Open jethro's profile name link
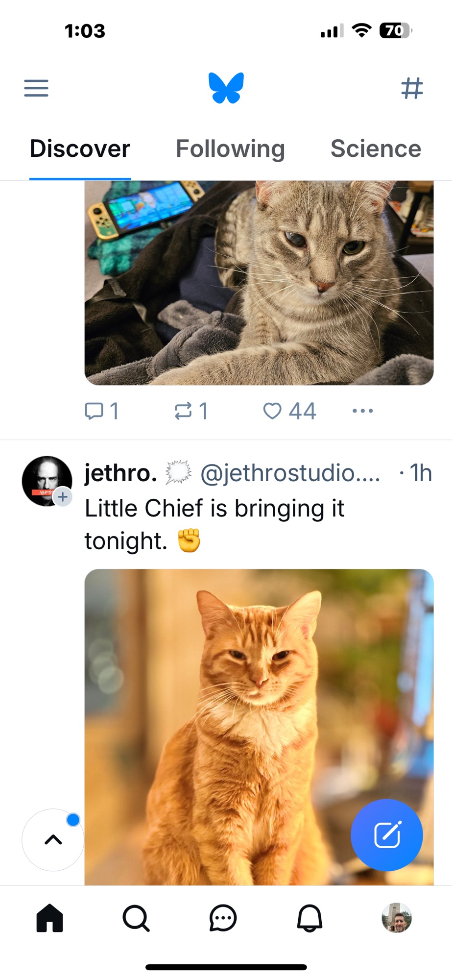This screenshot has width=452, height=980. pos(121,473)
